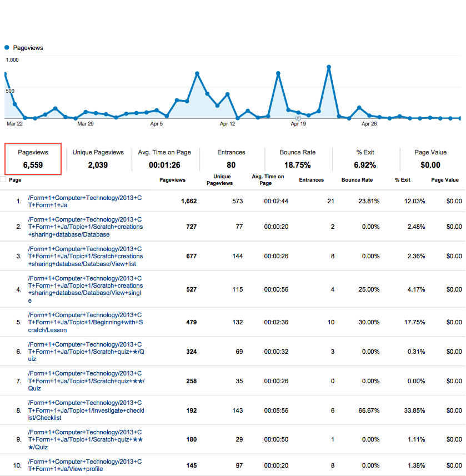The width and height of the screenshot is (466, 476).
Task: Select the Avg. Time on Page summary card
Action: pyautogui.click(x=164, y=159)
